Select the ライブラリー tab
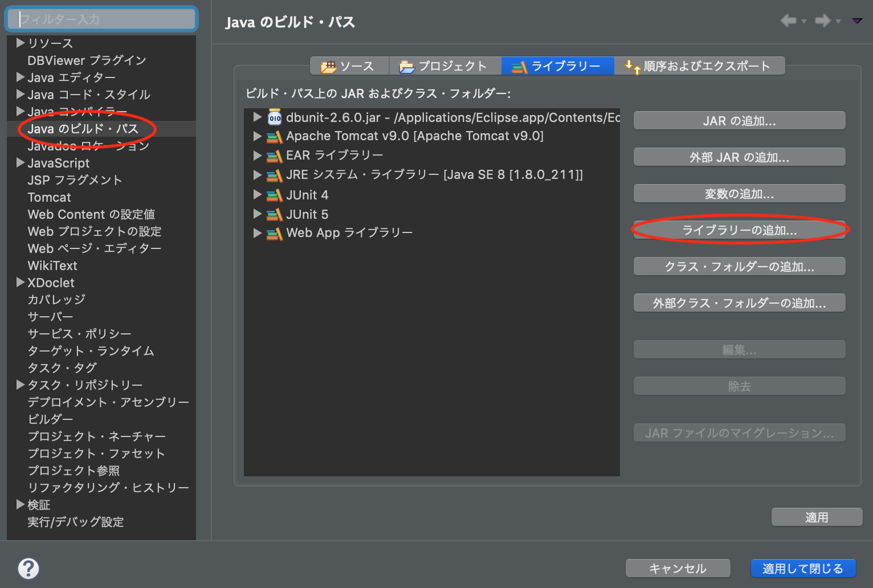Viewport: 873px width, 588px height. tap(557, 66)
